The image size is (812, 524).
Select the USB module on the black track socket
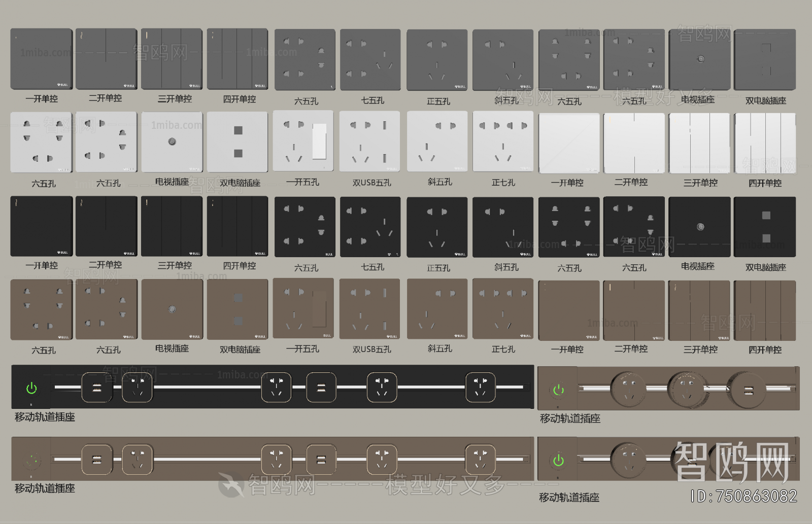96,387
